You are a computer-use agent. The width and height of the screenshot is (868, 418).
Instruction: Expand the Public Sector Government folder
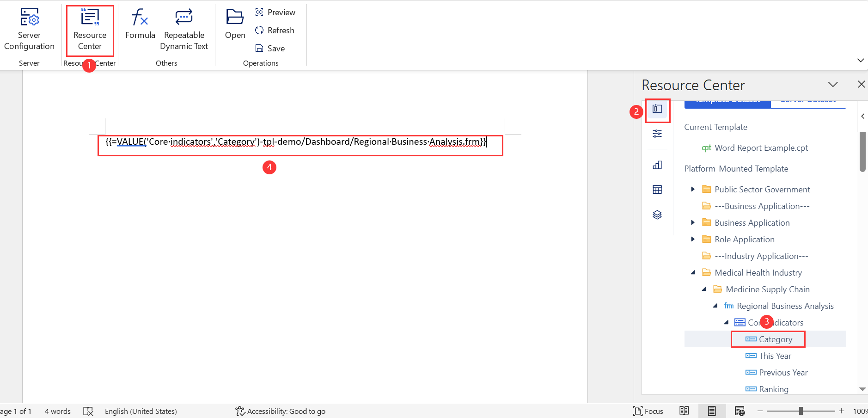pos(692,189)
